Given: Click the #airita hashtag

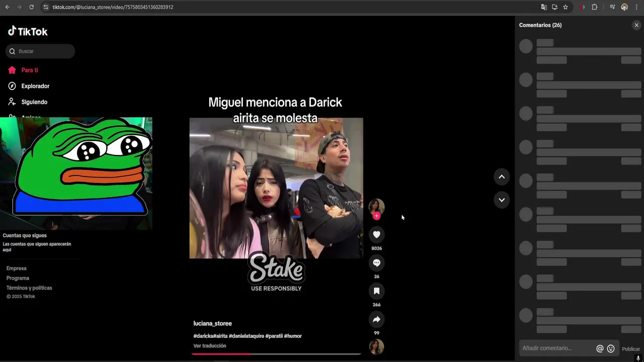Looking at the screenshot, I should click(220, 336).
